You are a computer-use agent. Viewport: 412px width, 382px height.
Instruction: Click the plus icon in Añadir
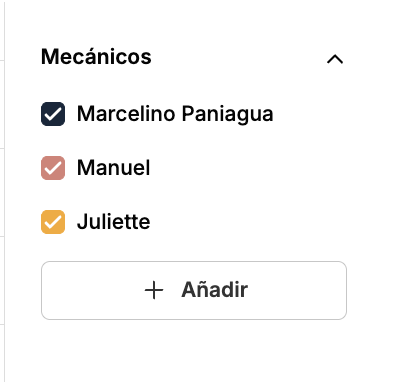coord(154,290)
